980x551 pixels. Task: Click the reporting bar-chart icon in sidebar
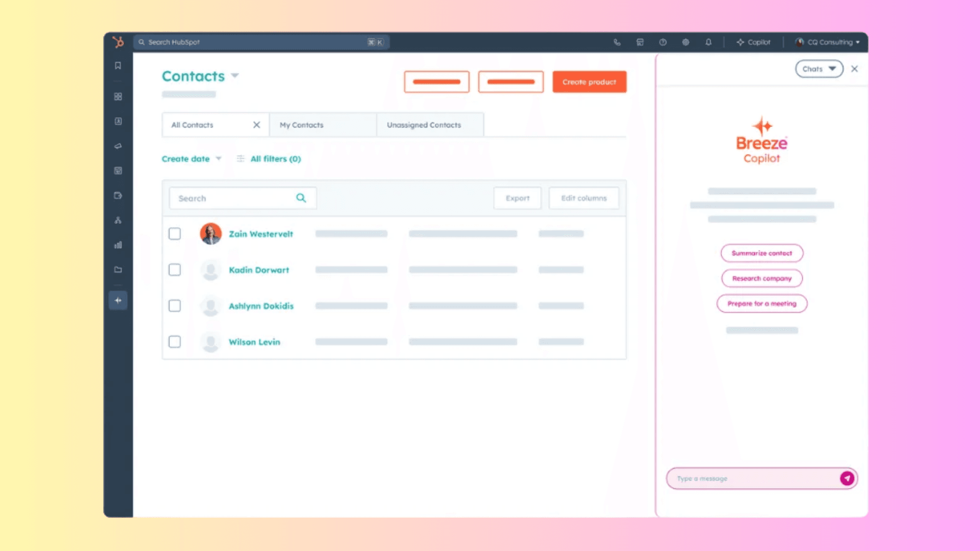[x=118, y=245]
